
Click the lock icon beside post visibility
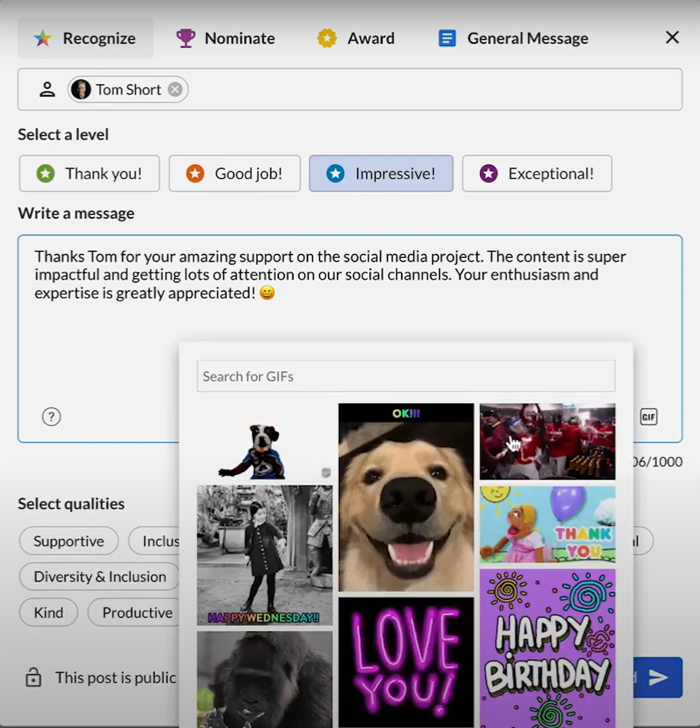pos(33,677)
